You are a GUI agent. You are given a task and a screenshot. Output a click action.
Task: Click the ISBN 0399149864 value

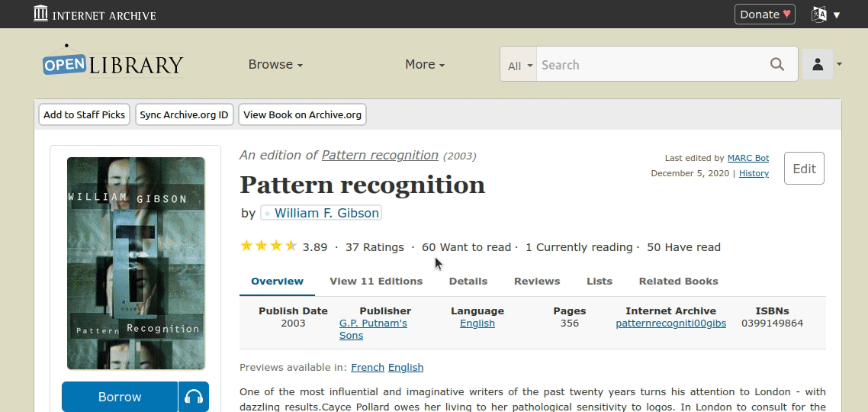tap(772, 323)
